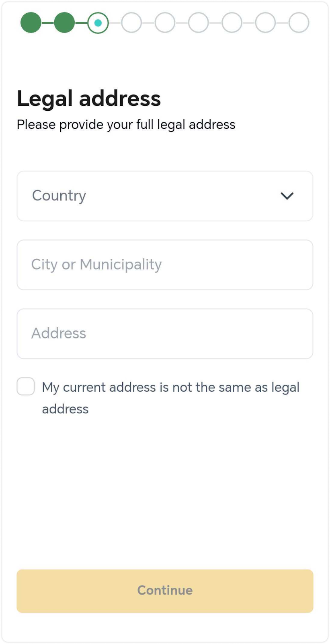Click the Country placeholder text

pyautogui.click(x=59, y=196)
